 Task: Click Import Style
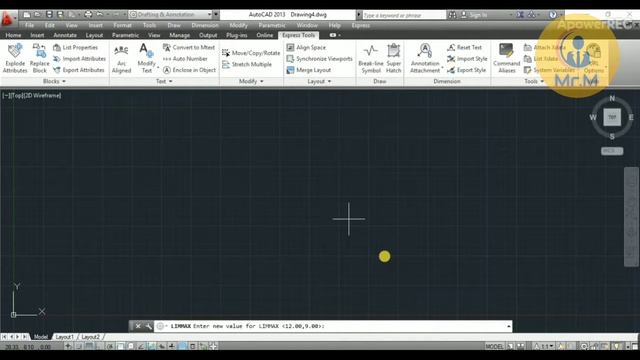click(x=467, y=59)
